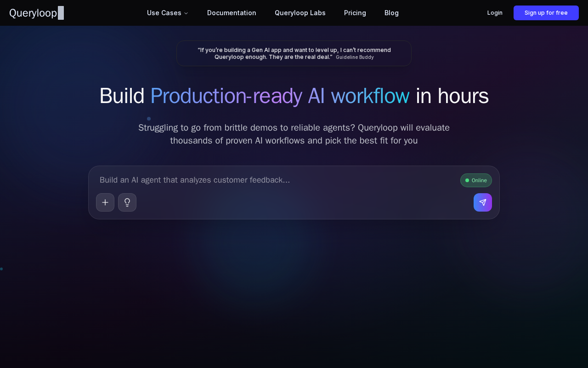Click the Login link
588x368 pixels.
click(495, 13)
